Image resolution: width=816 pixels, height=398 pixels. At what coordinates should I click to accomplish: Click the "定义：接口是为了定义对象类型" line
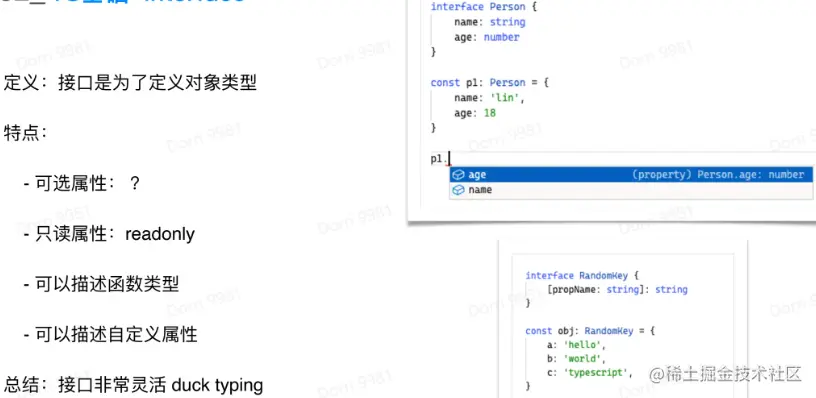pos(130,83)
